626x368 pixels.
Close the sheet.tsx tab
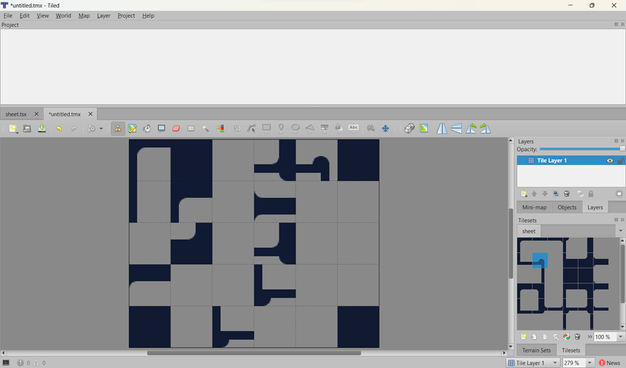36,114
